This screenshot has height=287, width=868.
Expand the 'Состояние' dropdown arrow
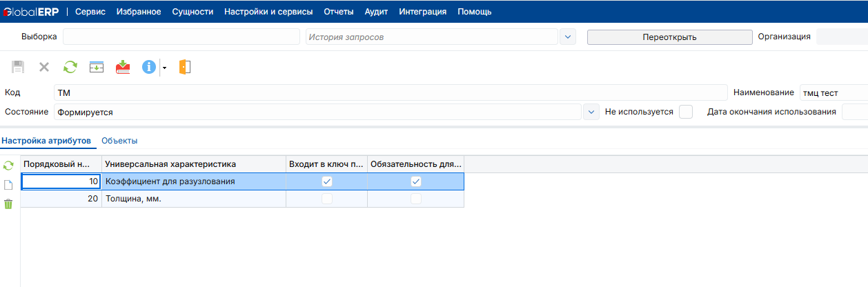coord(591,112)
